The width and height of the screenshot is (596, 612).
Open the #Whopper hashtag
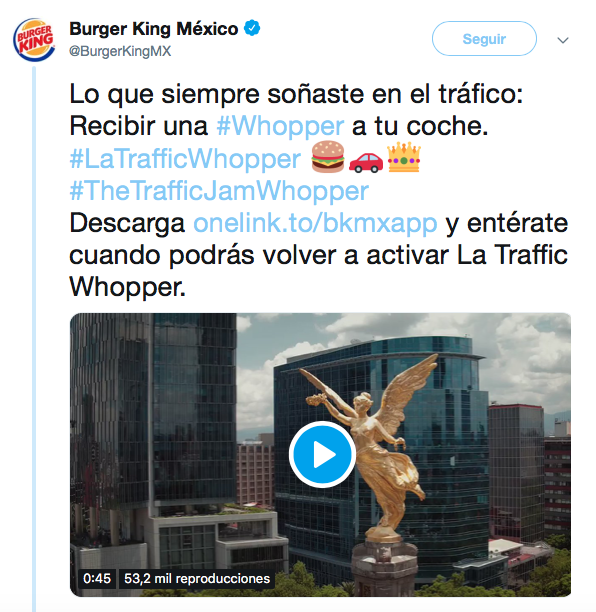pyautogui.click(x=280, y=126)
